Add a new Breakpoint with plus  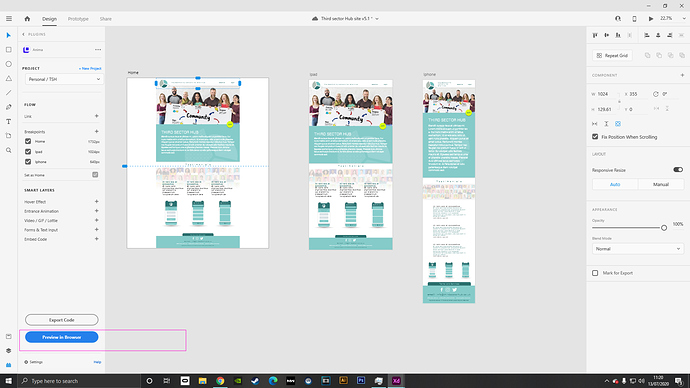tap(96, 132)
